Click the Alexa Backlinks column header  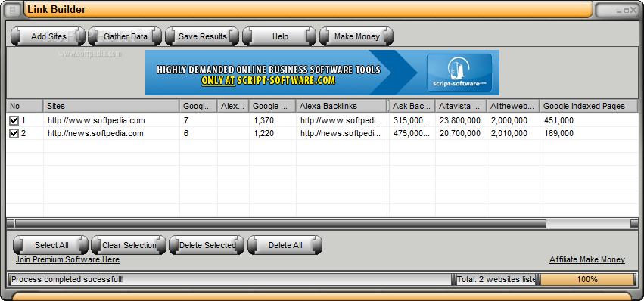(x=341, y=106)
